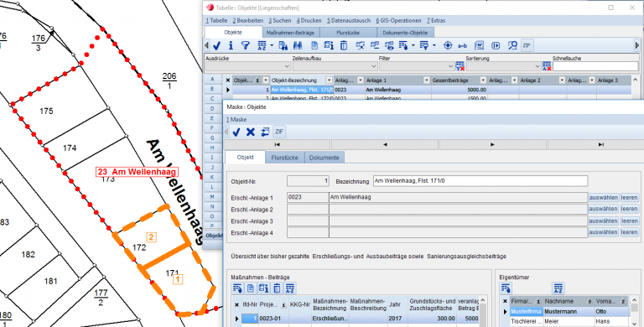This screenshot has width=644, height=327.
Task: Click the ZIF icon in the Maske toolbar
Action: 279,132
